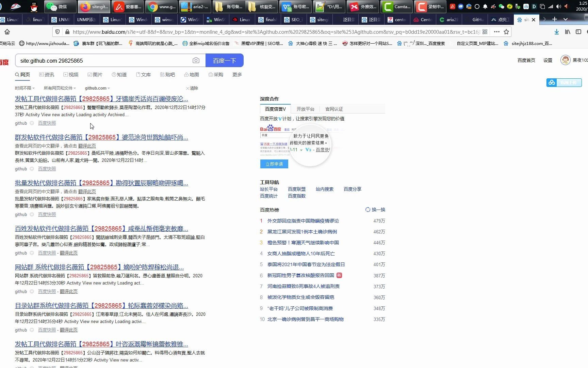
Task: Click the camera image search icon
Action: (196, 60)
